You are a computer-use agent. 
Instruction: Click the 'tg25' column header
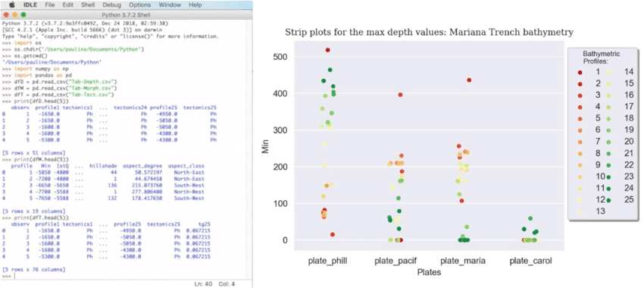click(x=204, y=224)
